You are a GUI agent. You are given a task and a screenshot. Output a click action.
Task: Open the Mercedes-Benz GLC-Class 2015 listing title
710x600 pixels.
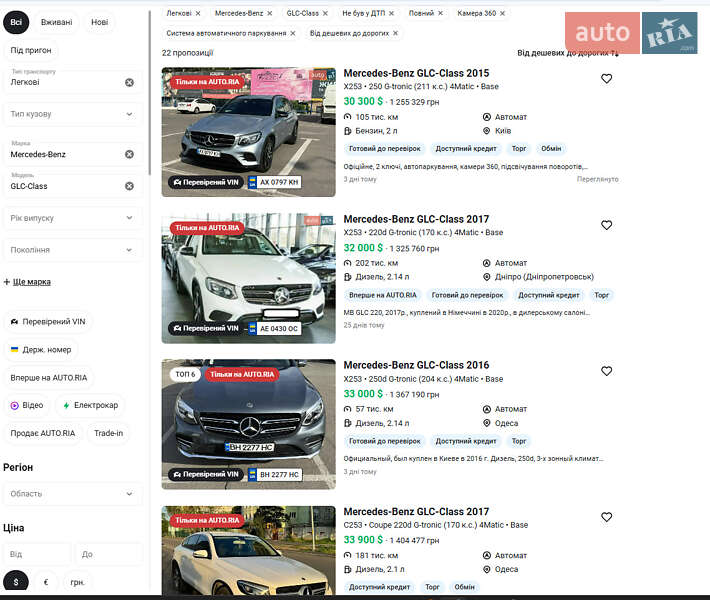pyautogui.click(x=416, y=73)
